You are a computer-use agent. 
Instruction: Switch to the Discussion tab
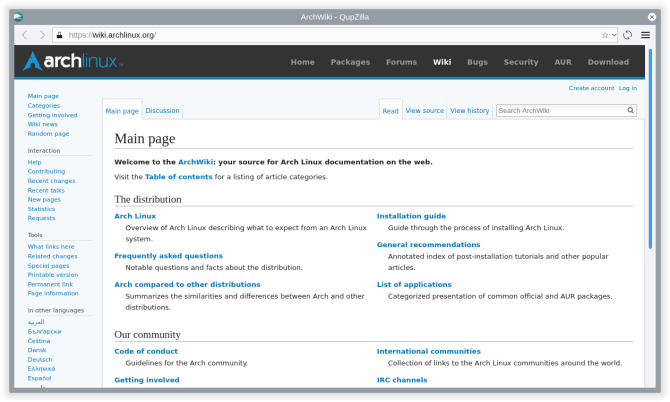(x=162, y=110)
